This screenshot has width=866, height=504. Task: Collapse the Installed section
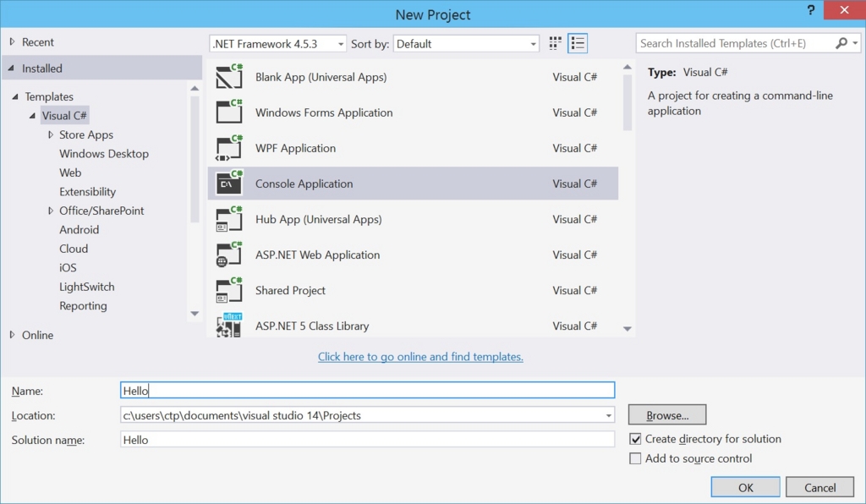[11, 68]
